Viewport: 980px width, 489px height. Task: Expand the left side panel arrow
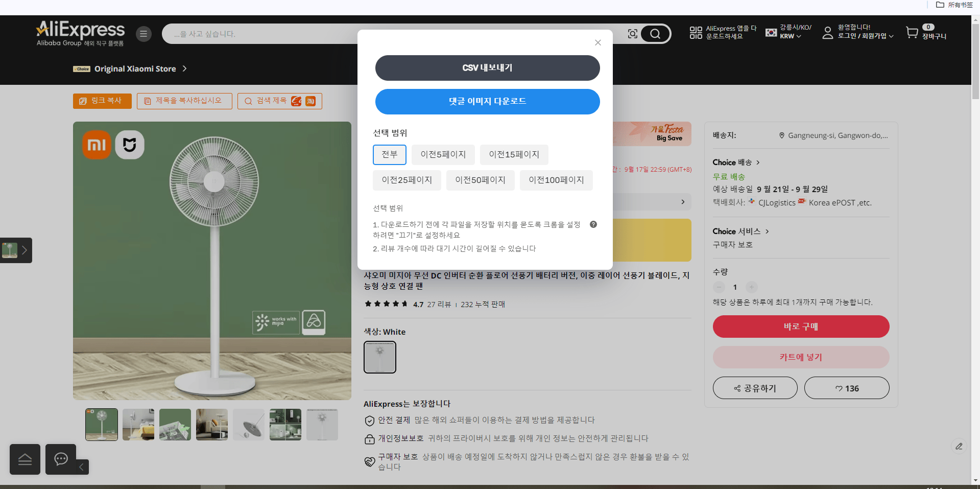[24, 250]
